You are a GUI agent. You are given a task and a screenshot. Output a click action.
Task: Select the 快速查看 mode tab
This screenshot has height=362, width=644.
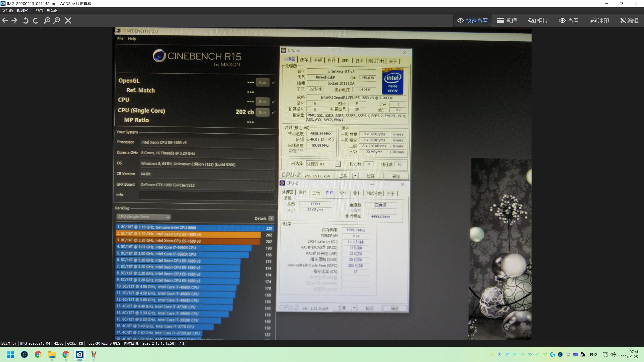tap(472, 21)
